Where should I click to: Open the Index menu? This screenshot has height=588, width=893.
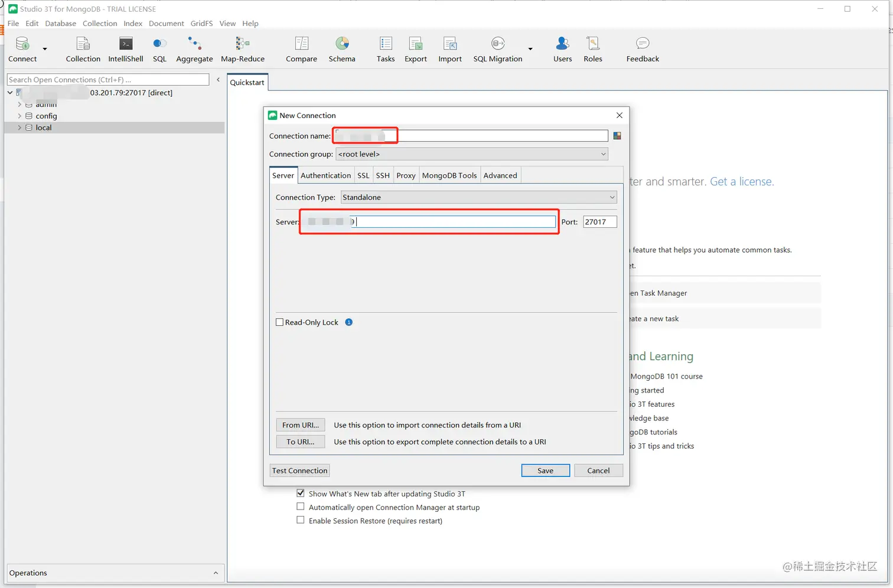pyautogui.click(x=133, y=24)
